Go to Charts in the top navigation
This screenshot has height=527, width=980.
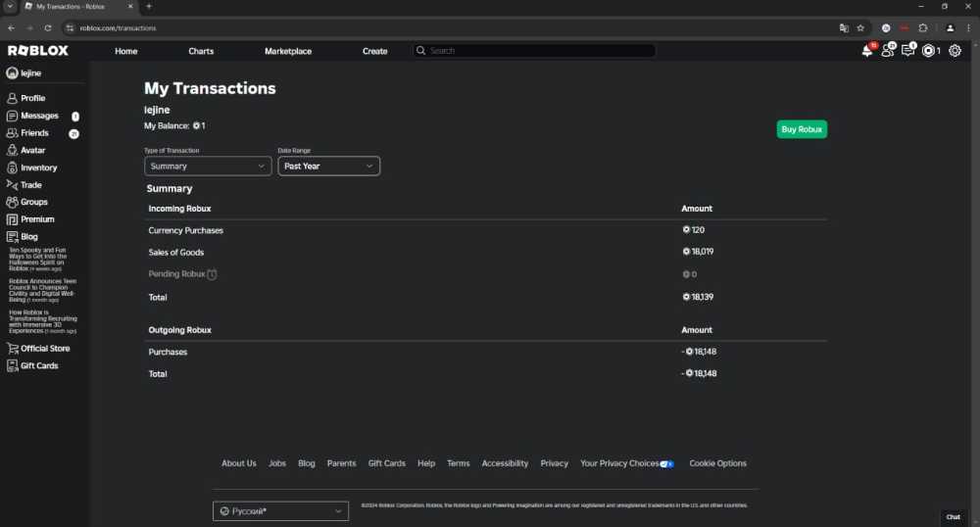201,51
